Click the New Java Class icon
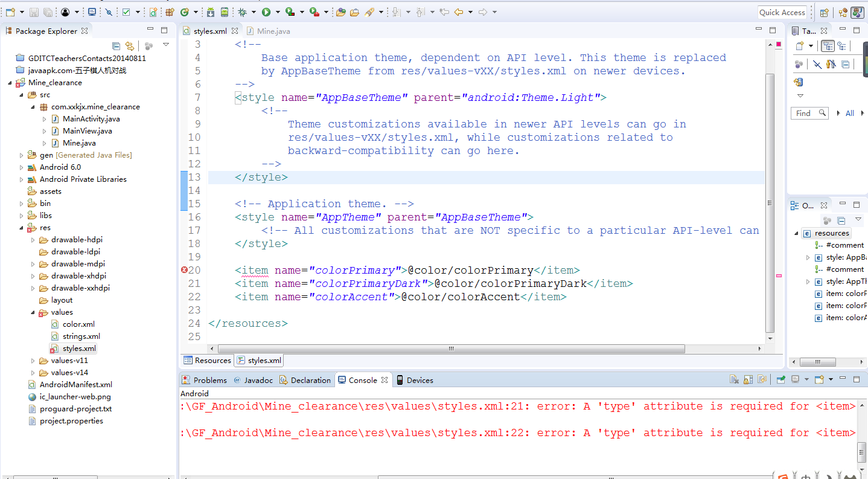This screenshot has width=868, height=479. (184, 12)
